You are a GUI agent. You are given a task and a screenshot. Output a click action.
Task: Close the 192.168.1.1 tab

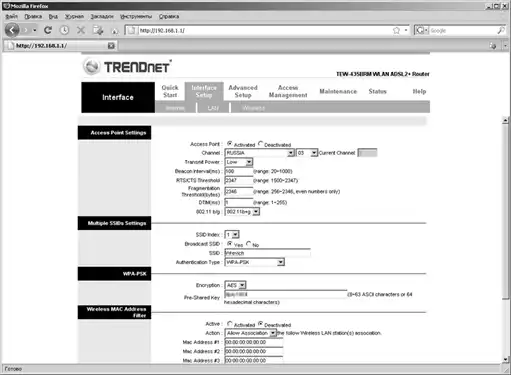(x=111, y=46)
